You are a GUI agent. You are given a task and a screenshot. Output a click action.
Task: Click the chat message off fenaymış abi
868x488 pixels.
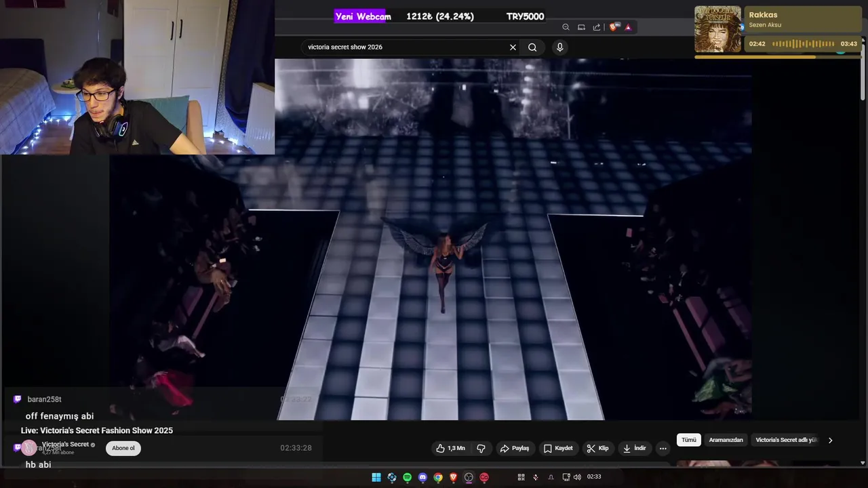60,416
